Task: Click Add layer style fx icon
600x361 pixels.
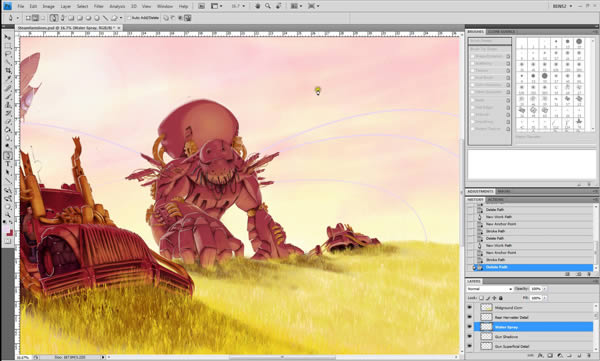Action: click(541, 356)
